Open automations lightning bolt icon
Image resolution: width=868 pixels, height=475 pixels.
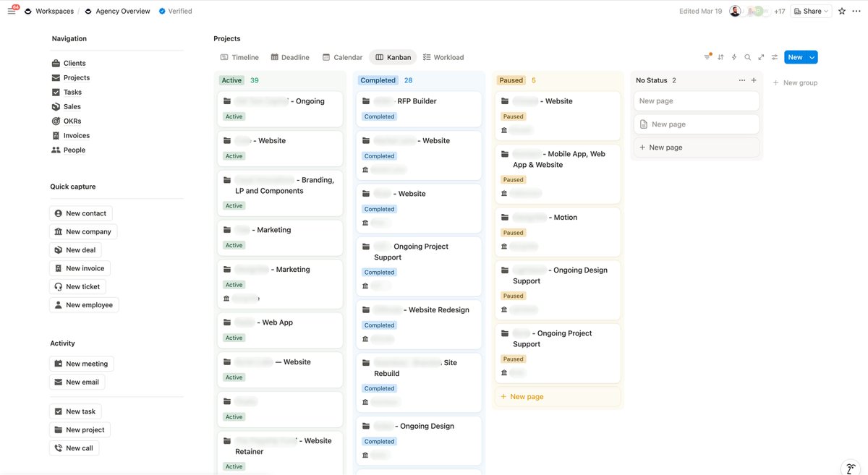coord(734,57)
